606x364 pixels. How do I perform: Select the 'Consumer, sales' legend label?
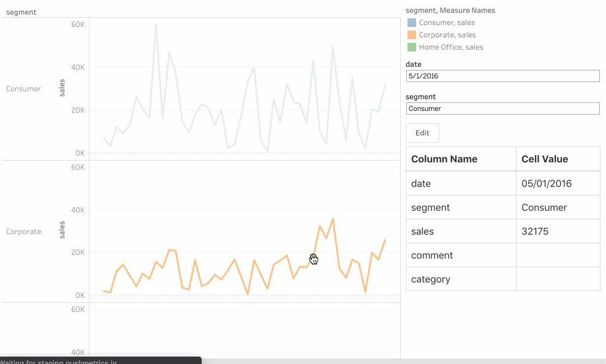tap(447, 23)
